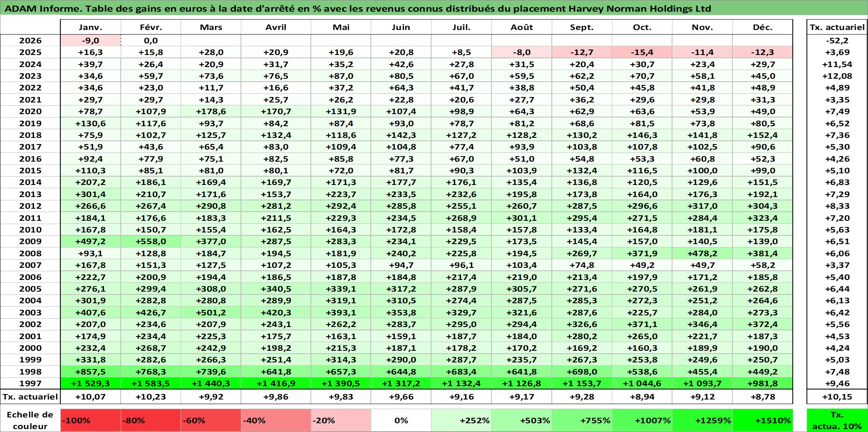Click the 'Janv.' column header
Screen dimensions: 868x432
[90, 27]
